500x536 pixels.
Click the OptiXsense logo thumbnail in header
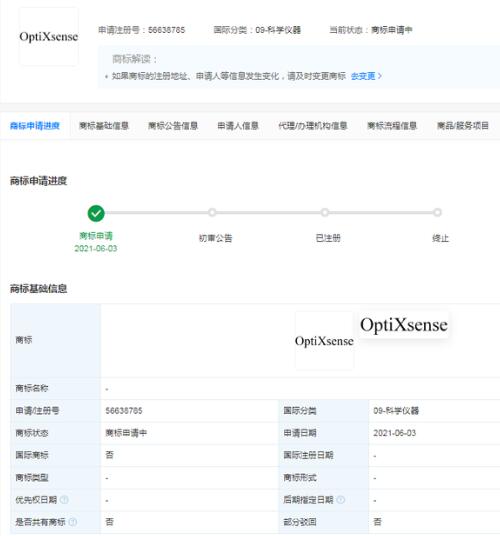point(49,37)
